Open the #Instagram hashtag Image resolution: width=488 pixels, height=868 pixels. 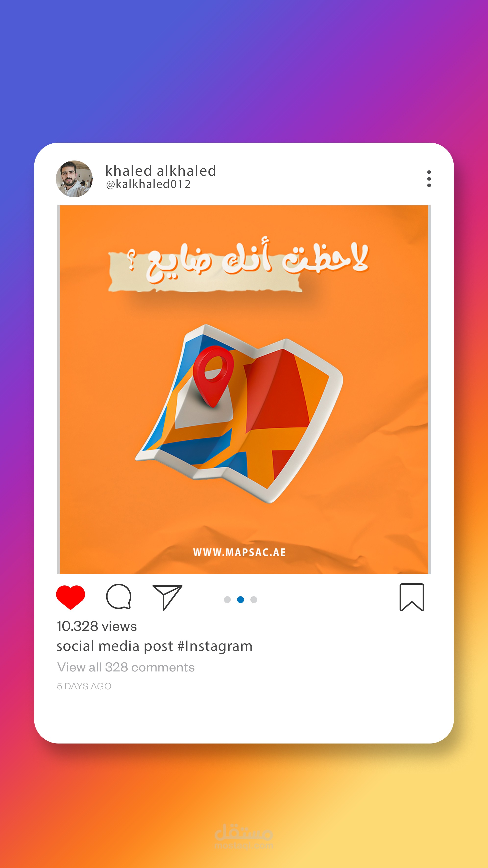point(215,646)
